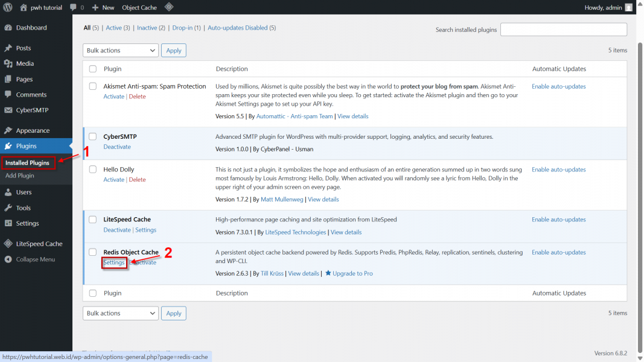Enable auto-updates for Redis Object Cache

(558, 252)
